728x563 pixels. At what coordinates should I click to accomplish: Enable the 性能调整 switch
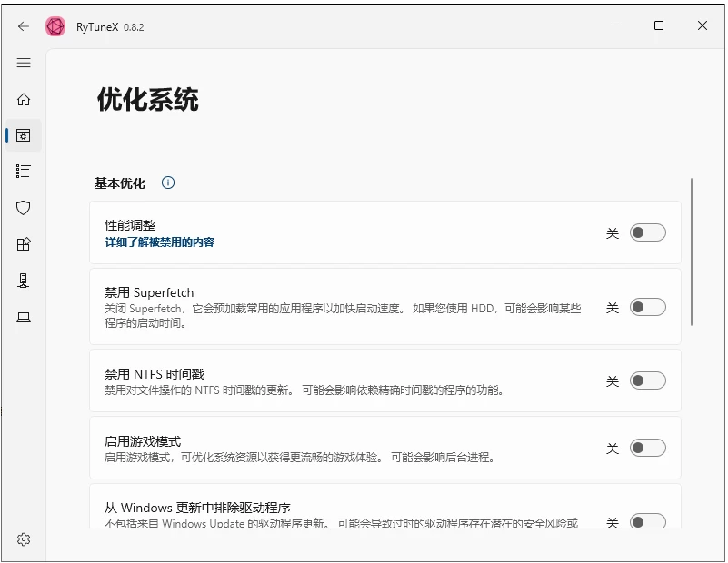point(647,232)
